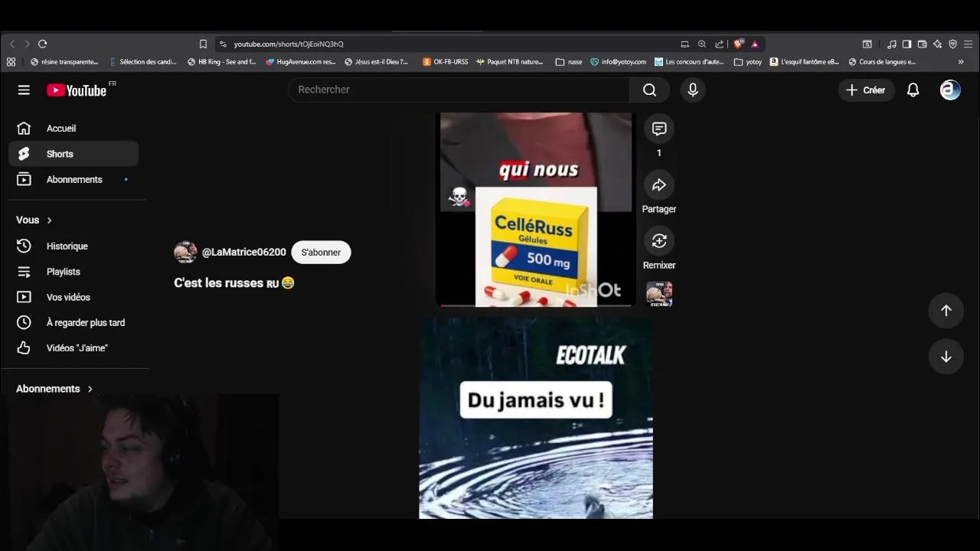Remix this Short
980x551 pixels.
659,241
